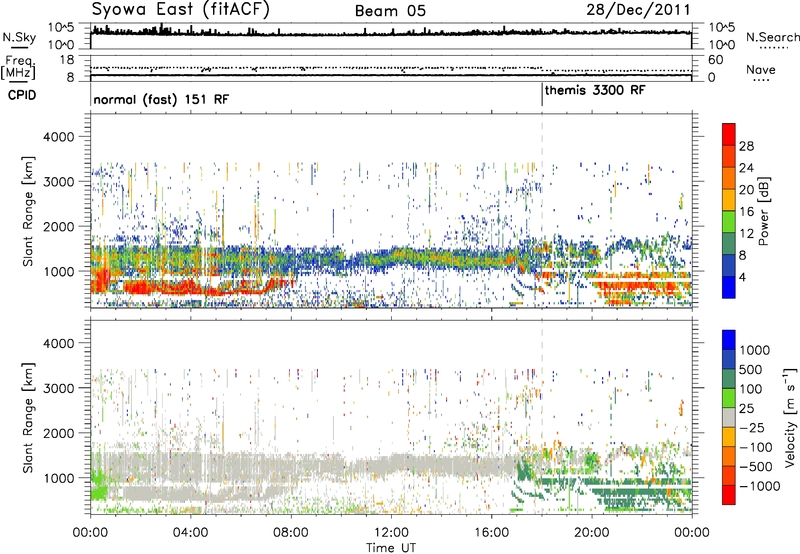Click the grey segment of the Velocity colorbar

click(x=729, y=417)
